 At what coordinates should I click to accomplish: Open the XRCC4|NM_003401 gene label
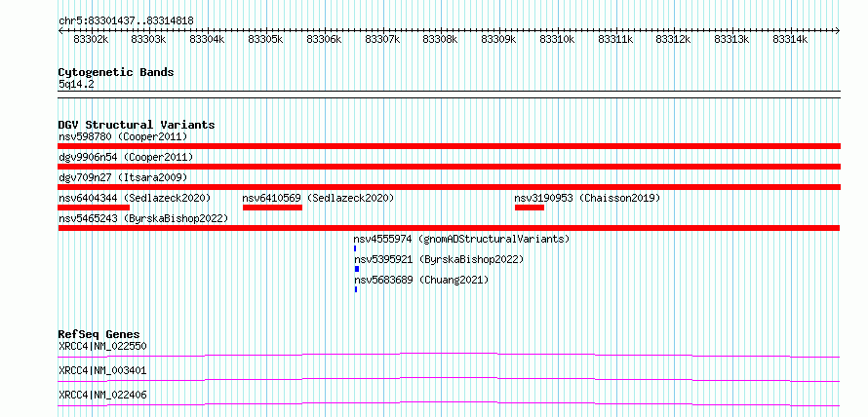[102, 370]
